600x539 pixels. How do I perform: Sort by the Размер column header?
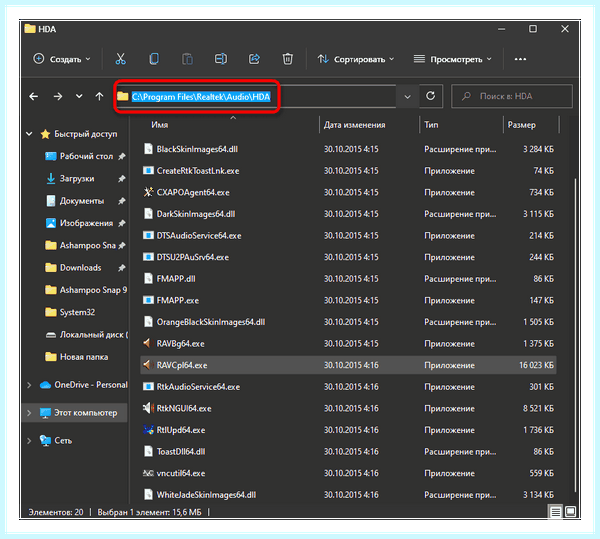(522, 125)
